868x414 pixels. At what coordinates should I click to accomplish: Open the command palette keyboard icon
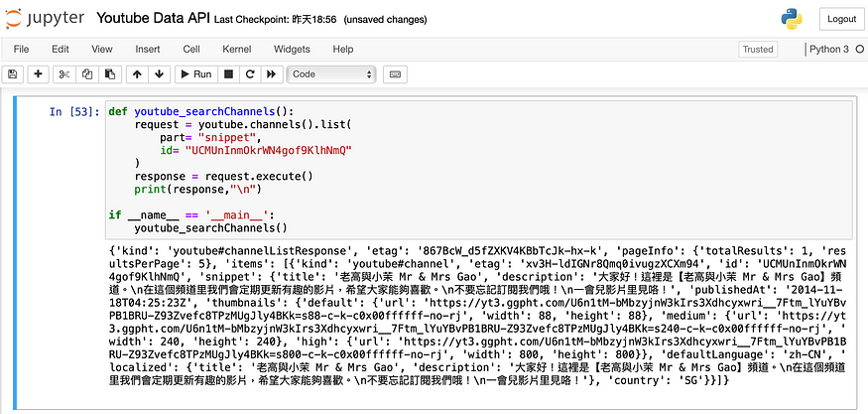[x=395, y=74]
